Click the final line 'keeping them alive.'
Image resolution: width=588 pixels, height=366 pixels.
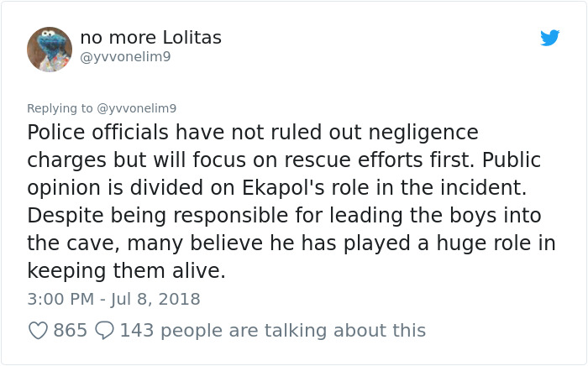(x=126, y=271)
